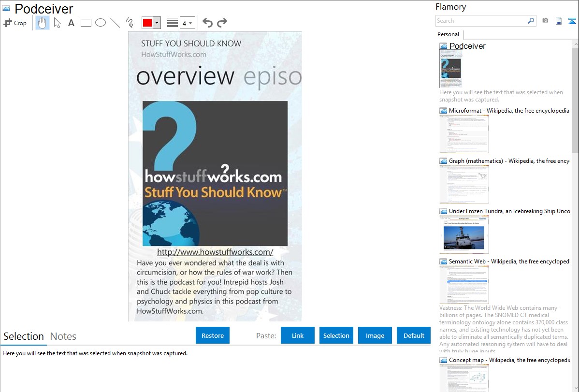The height and width of the screenshot is (392, 579).
Task: Click the 'Vastness: The World Wide Web' excerpt
Action: coord(504,329)
